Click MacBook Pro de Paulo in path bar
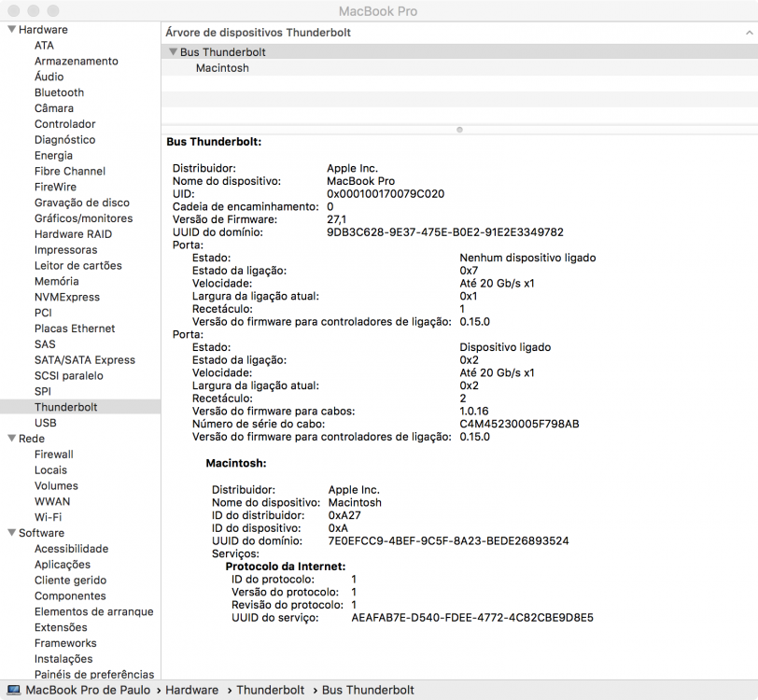 point(88,690)
